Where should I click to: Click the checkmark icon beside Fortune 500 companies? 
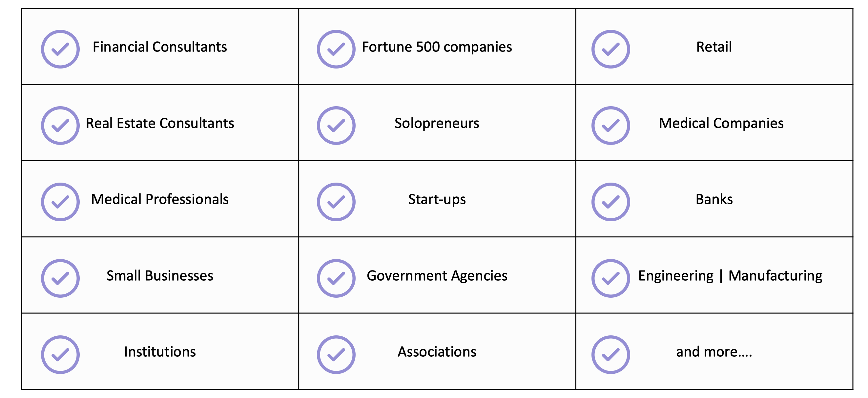[x=336, y=49]
